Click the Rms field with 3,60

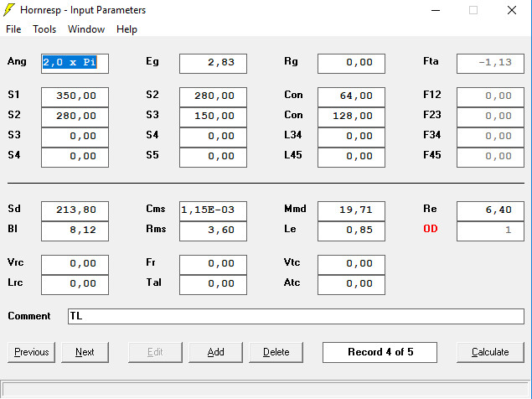click(213, 231)
